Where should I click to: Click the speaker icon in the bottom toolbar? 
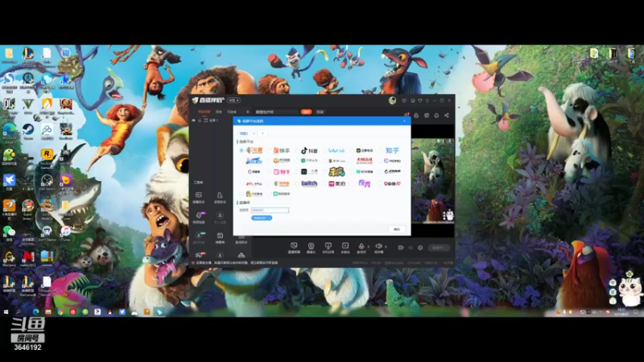pos(378,247)
